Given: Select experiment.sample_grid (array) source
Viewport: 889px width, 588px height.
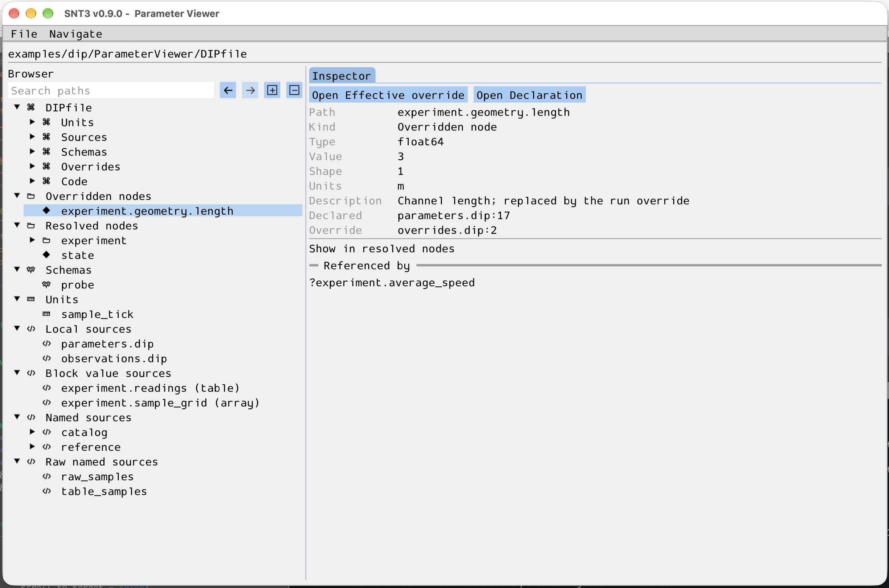Looking at the screenshot, I should (x=160, y=403).
